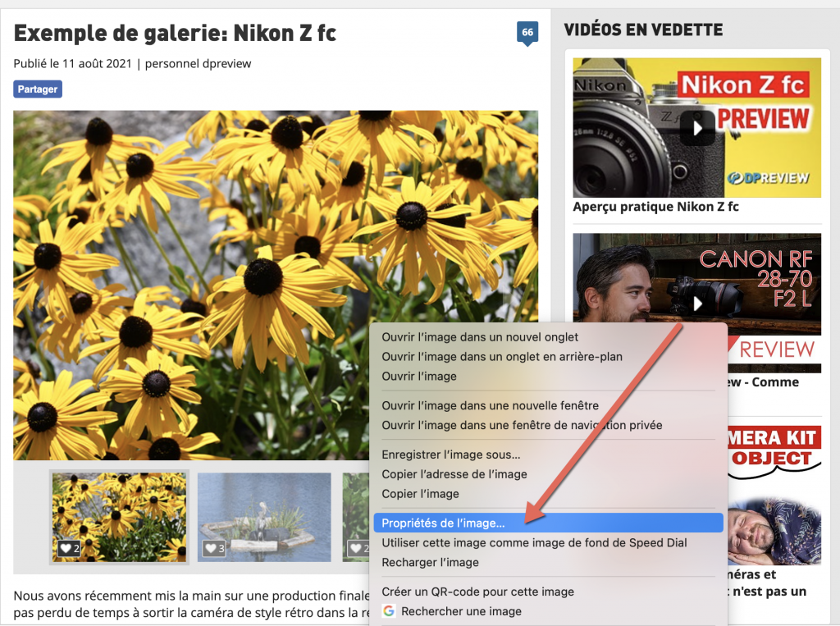Click the VIDÉOS EN VEDETTE heading

643,30
